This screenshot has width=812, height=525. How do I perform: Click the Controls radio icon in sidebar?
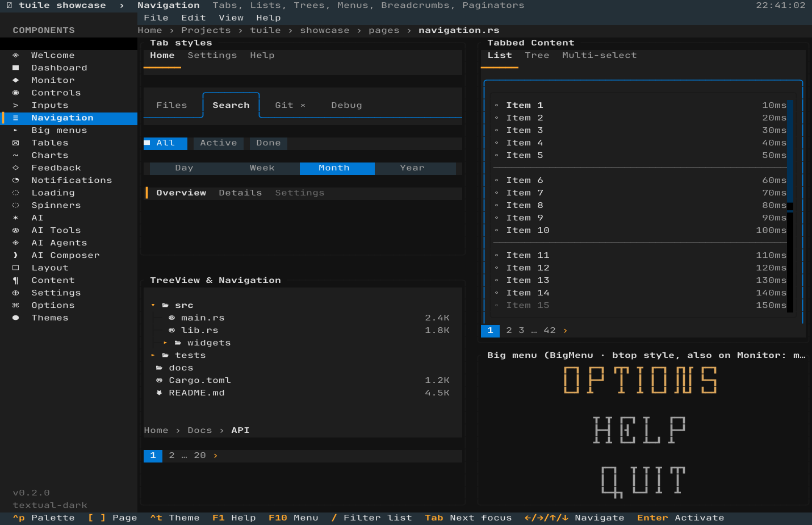(15, 93)
